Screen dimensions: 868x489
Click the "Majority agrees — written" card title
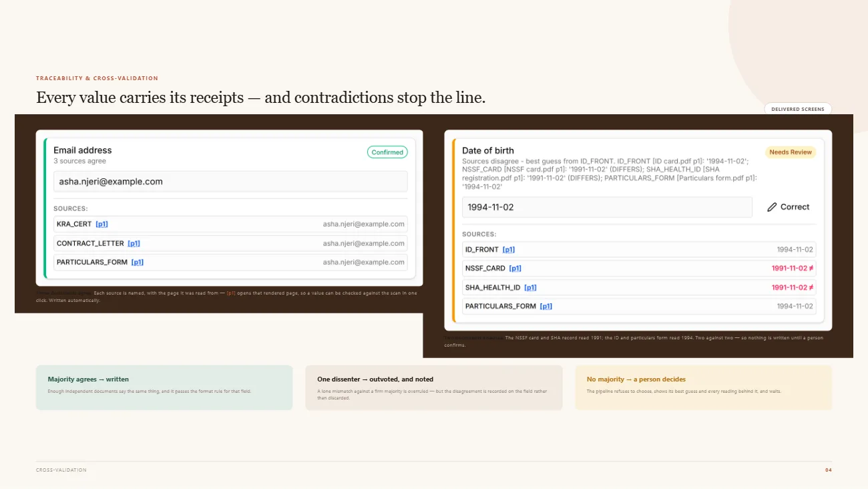coord(88,379)
